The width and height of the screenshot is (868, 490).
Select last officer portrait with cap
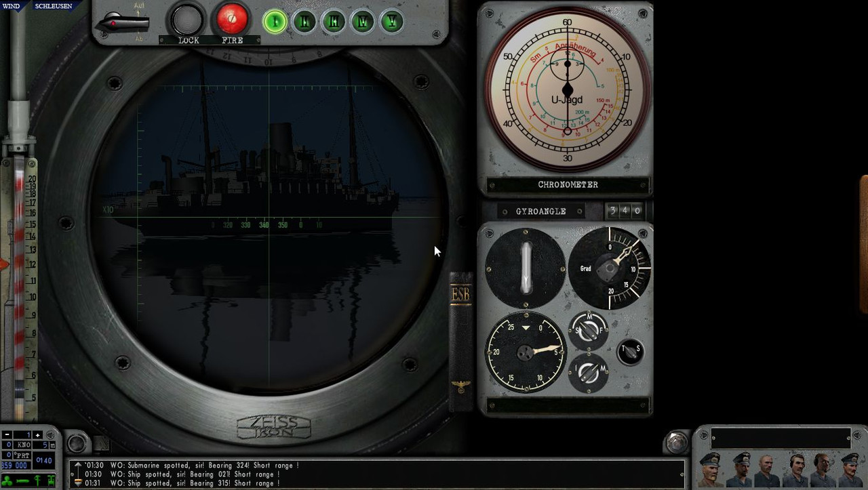point(850,469)
